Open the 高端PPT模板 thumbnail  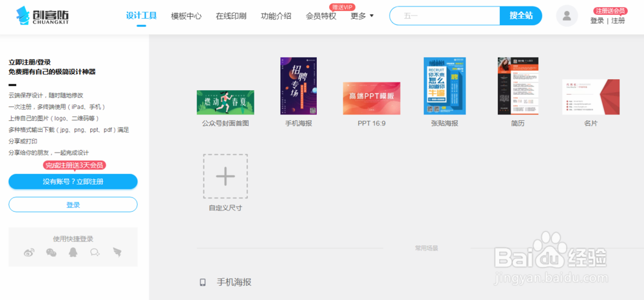tap(372, 98)
